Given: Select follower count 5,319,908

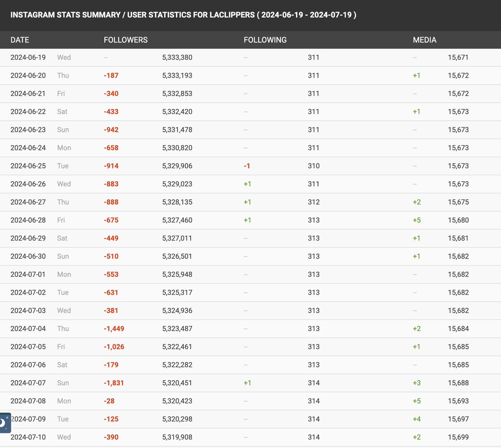Looking at the screenshot, I should tap(177, 437).
